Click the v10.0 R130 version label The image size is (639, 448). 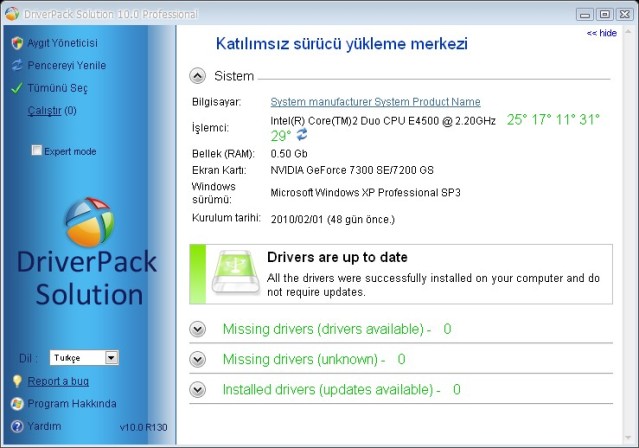[143, 427]
